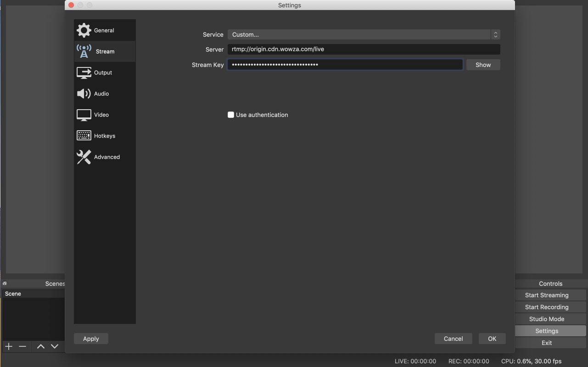Cancel the Settings dialog
Image resolution: width=588 pixels, height=367 pixels.
pyautogui.click(x=453, y=339)
